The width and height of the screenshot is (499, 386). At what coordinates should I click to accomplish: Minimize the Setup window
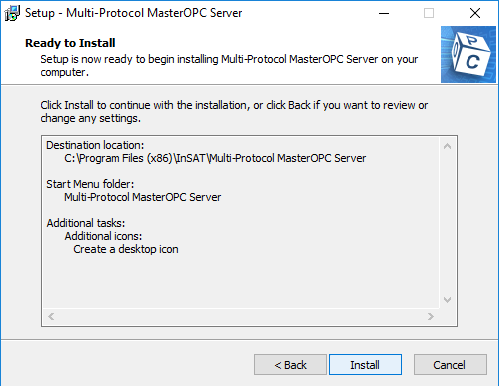tap(384, 13)
